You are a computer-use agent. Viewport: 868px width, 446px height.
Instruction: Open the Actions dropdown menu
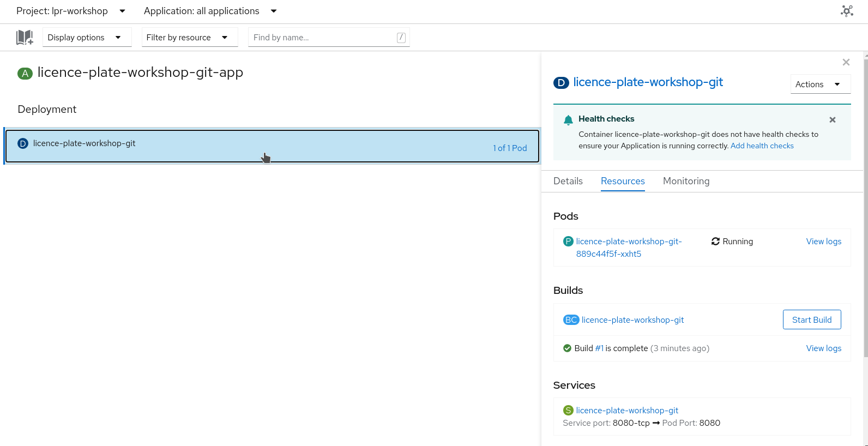[x=821, y=84]
